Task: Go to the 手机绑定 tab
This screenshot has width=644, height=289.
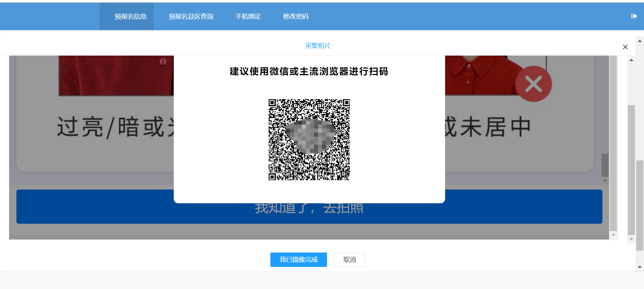Action: pos(248,16)
